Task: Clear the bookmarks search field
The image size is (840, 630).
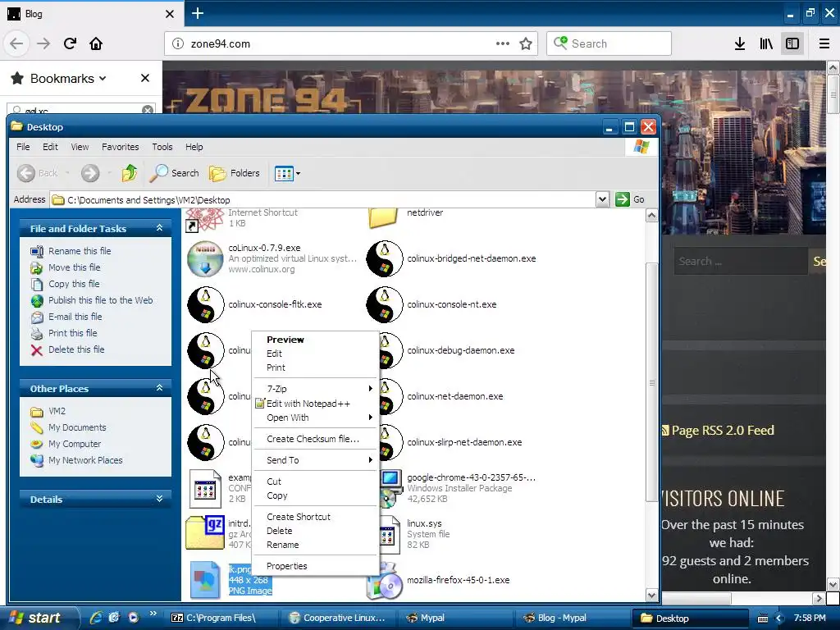Action: [x=148, y=110]
